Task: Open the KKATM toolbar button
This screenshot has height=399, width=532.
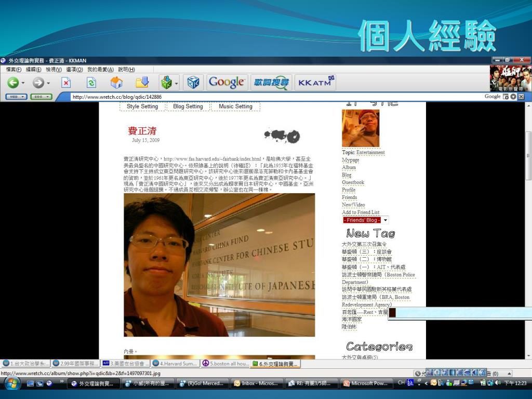Action: (x=315, y=83)
